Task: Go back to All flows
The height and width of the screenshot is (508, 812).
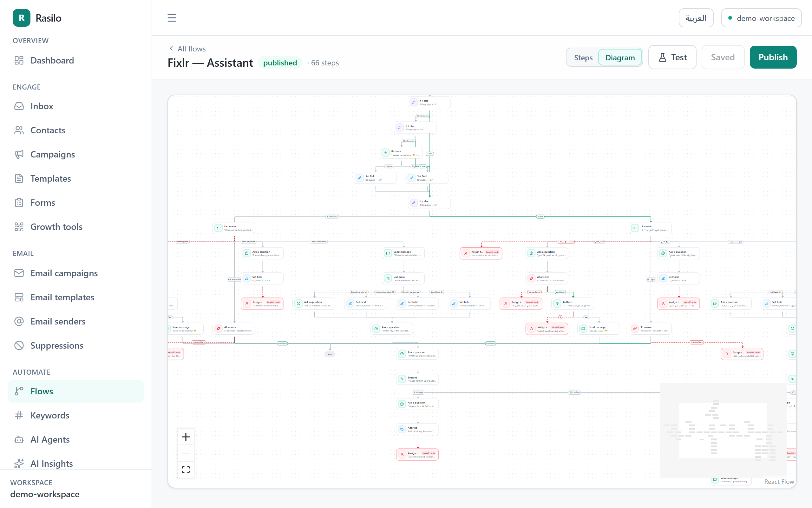Action: pyautogui.click(x=187, y=49)
